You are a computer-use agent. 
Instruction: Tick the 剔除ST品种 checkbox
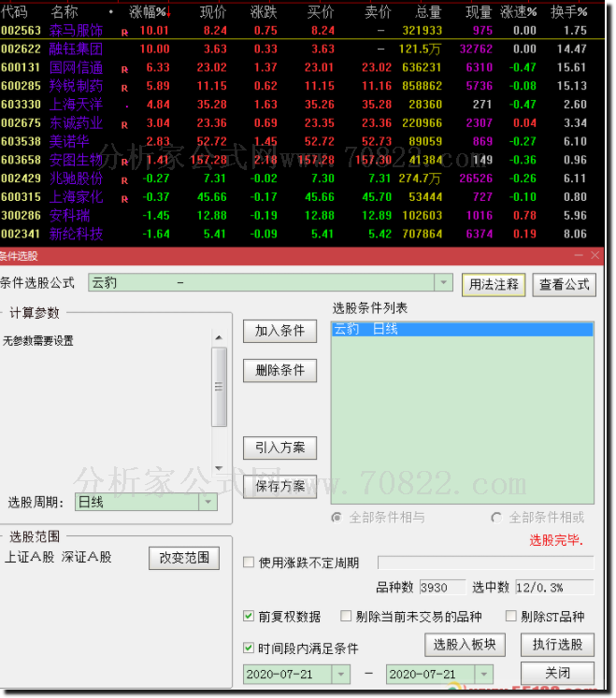coord(510,617)
